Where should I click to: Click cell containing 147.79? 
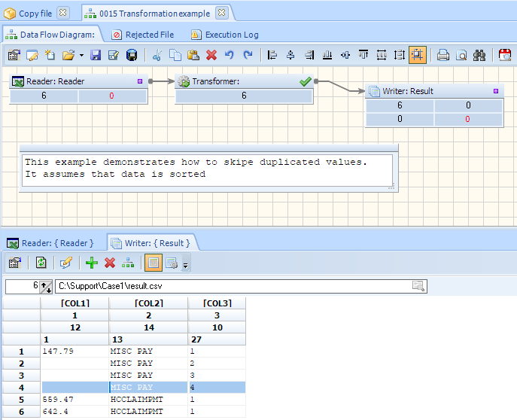pyautogui.click(x=75, y=352)
